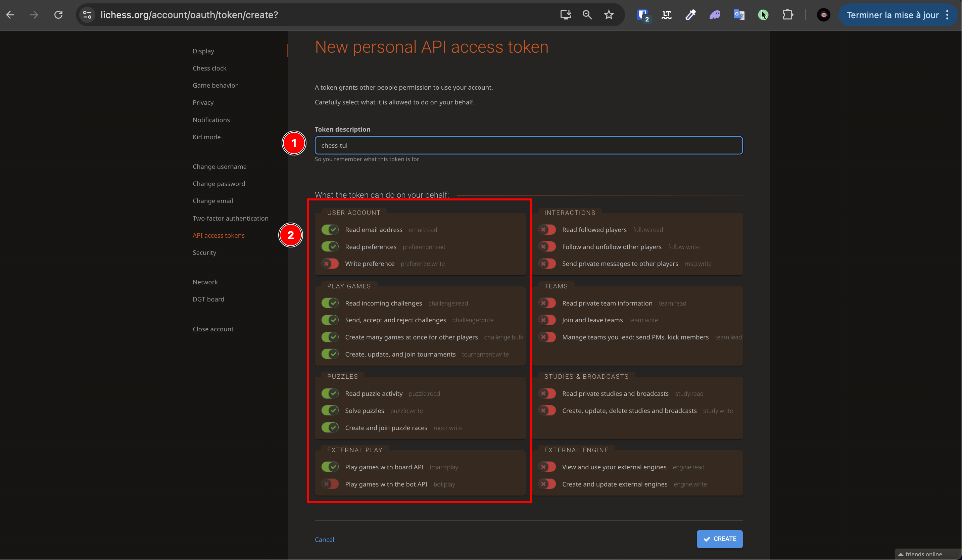Disable Solve puzzles permission
Screen dimensions: 962x560
(330, 410)
